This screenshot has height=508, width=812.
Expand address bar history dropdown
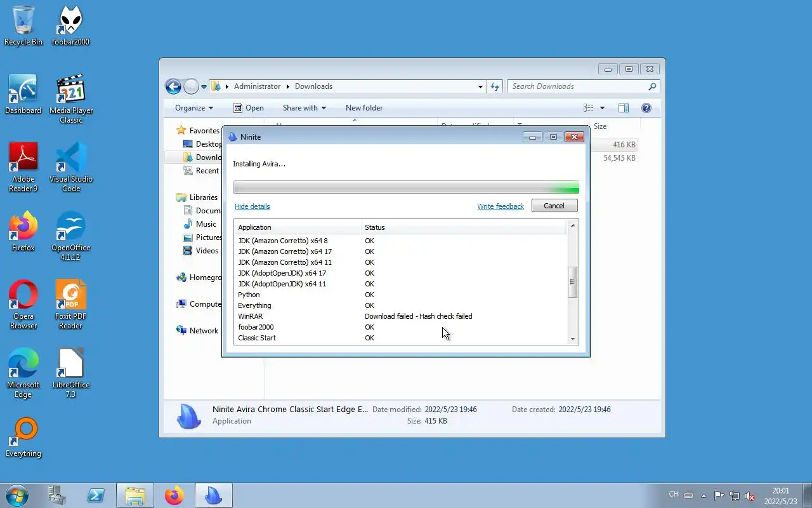(x=480, y=86)
